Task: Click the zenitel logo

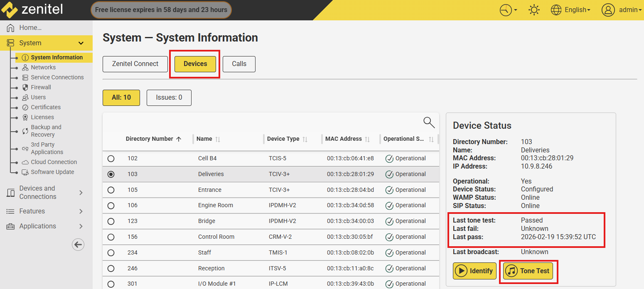Action: pos(32,10)
